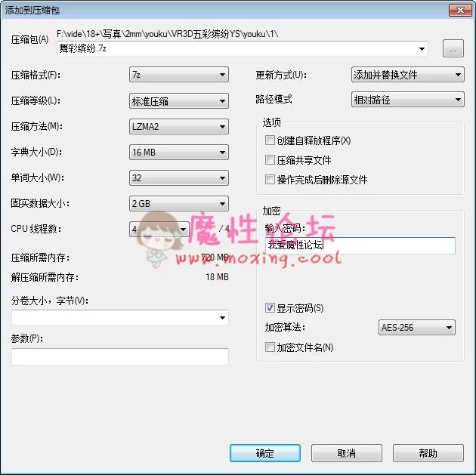Image resolution: width=476 pixels, height=475 pixels.
Task: Confirm with the 确定 button
Action: pyautogui.click(x=265, y=453)
